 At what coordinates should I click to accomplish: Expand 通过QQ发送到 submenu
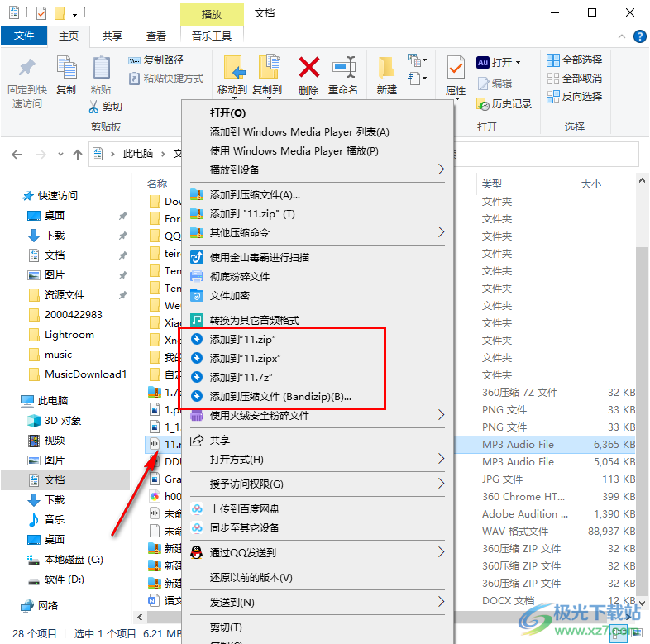(x=317, y=552)
